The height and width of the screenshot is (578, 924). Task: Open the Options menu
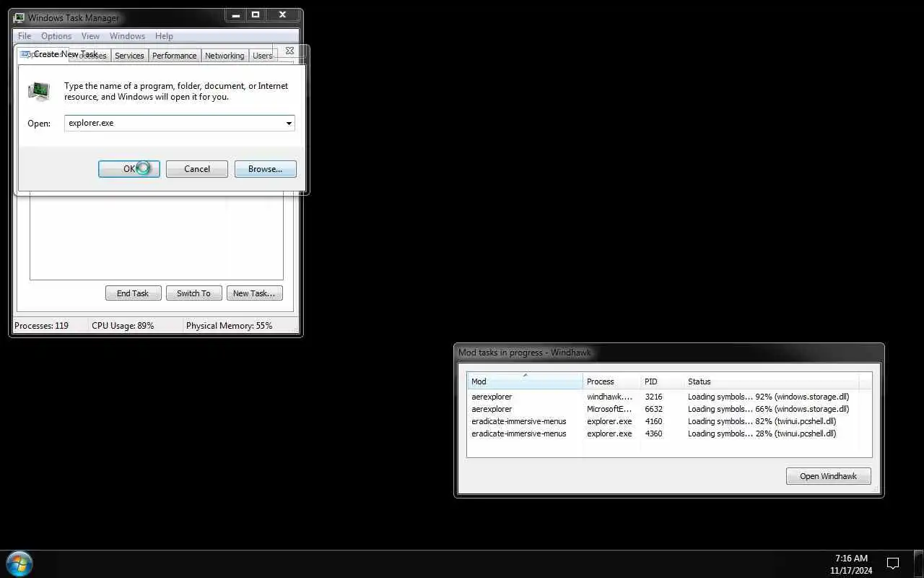click(56, 36)
